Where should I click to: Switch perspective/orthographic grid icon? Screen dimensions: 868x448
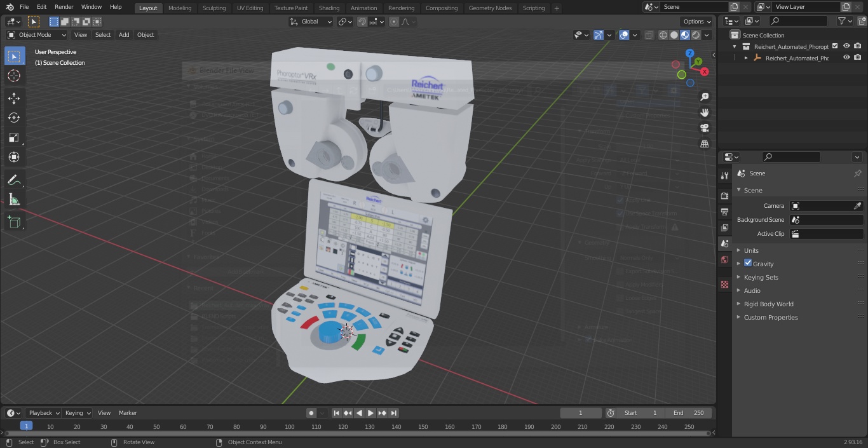704,144
